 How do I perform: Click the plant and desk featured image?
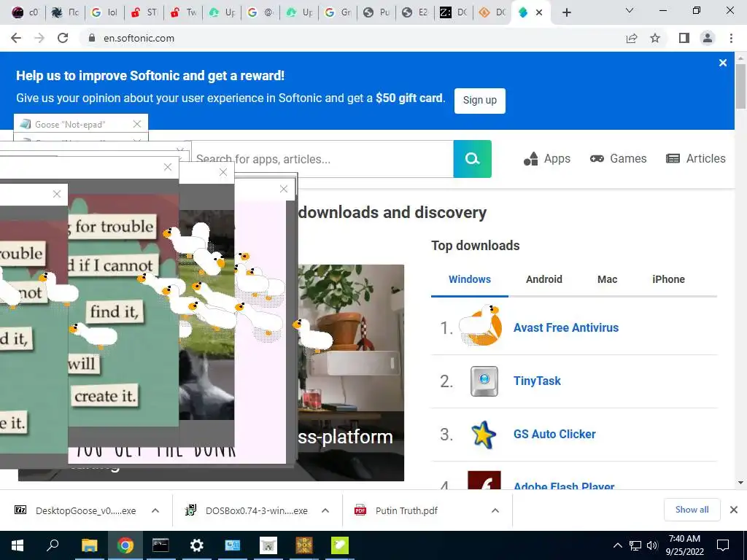[x=351, y=373]
